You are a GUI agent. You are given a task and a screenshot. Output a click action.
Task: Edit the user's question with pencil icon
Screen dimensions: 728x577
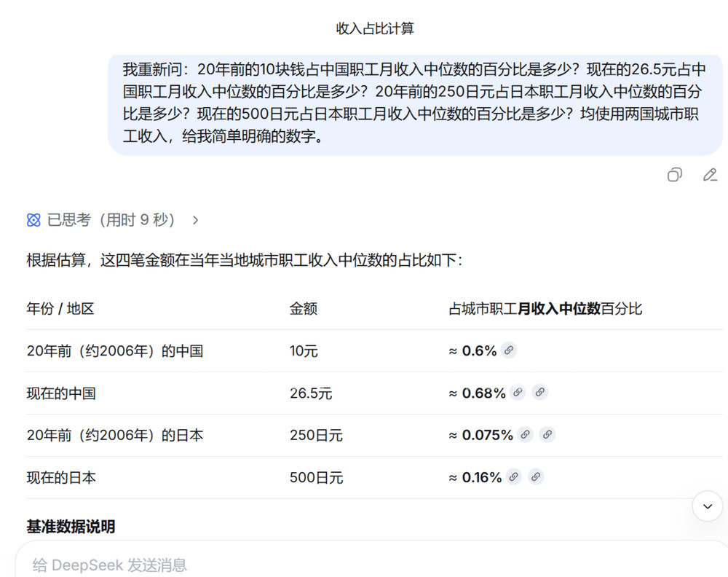point(710,175)
